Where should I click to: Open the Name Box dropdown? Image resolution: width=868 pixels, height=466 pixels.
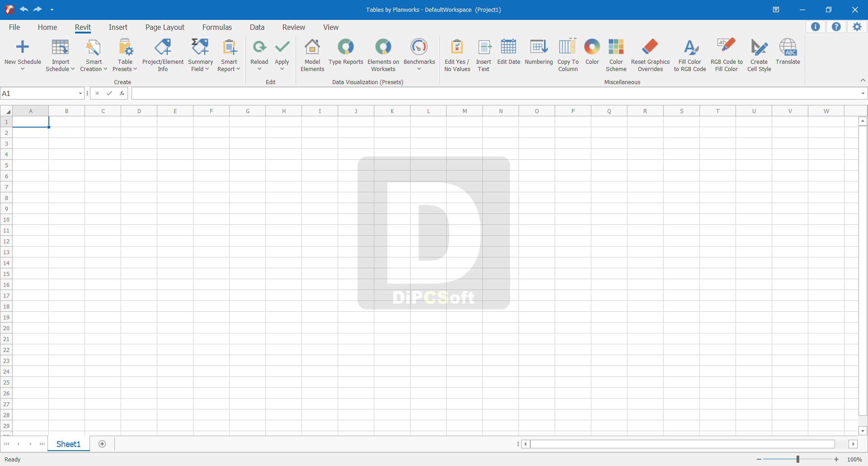pos(80,94)
